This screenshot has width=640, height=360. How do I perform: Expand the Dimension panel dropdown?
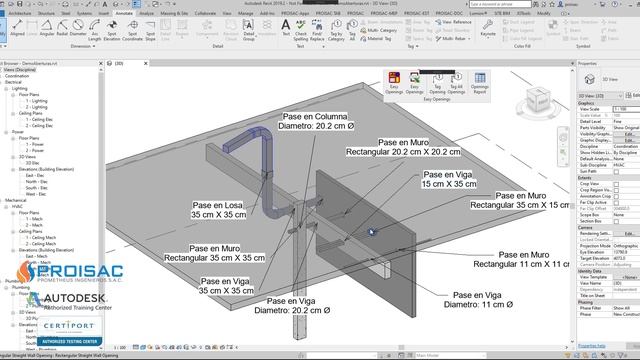tap(83, 46)
